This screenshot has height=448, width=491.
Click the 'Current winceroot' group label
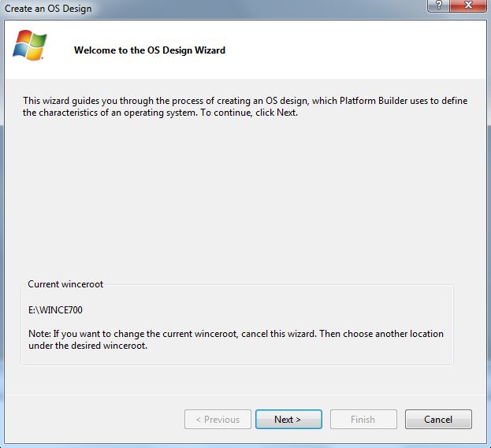click(65, 284)
